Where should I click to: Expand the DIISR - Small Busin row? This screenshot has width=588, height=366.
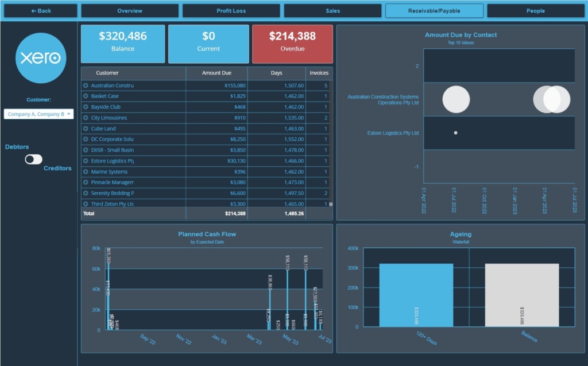[x=86, y=150]
